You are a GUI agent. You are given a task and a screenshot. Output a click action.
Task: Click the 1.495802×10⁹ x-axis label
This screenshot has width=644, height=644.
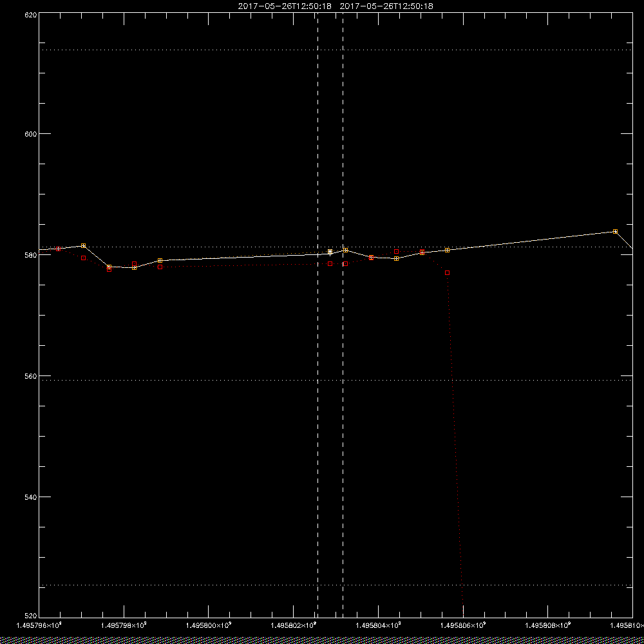(293, 625)
